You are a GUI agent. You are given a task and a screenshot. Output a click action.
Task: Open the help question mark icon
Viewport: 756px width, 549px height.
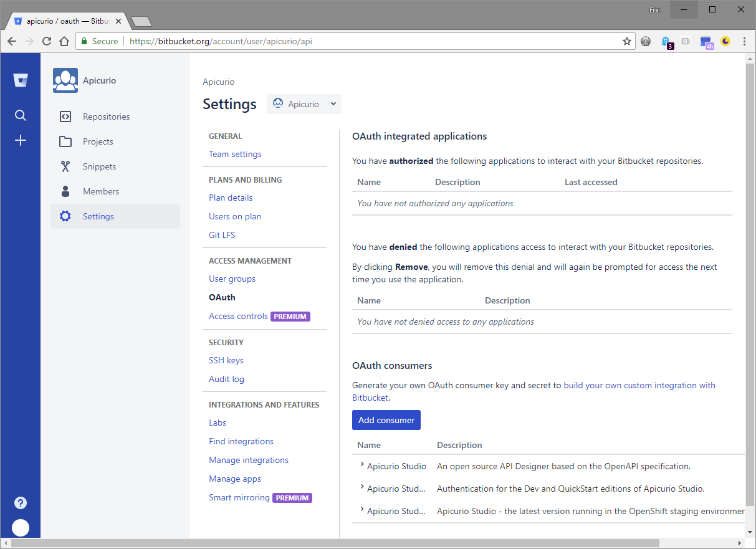coord(21,503)
